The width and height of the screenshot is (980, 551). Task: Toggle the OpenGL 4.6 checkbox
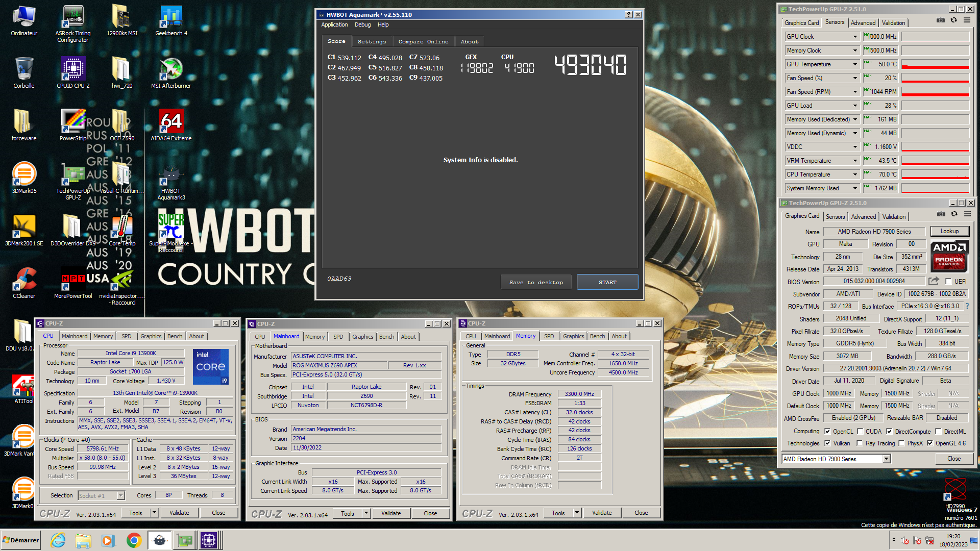(930, 443)
